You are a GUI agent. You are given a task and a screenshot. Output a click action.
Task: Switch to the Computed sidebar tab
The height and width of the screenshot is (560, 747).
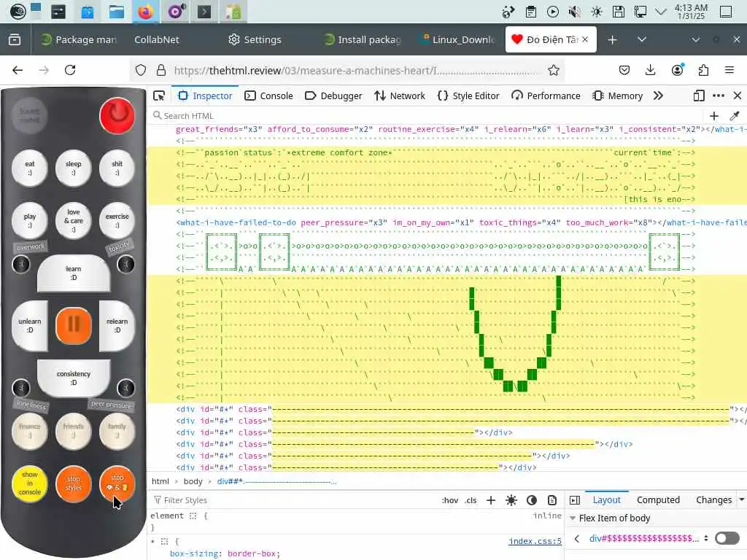click(x=658, y=500)
